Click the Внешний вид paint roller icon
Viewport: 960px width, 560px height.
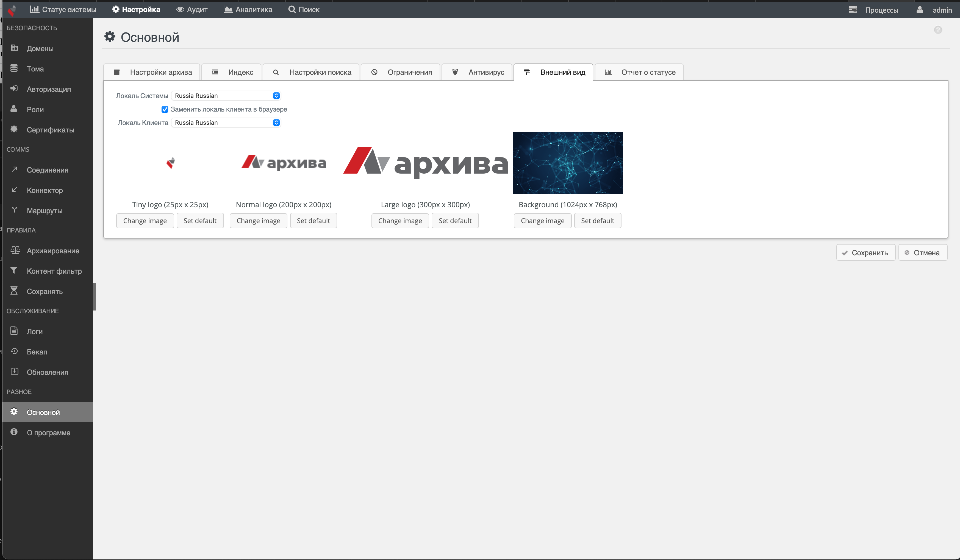(x=527, y=72)
